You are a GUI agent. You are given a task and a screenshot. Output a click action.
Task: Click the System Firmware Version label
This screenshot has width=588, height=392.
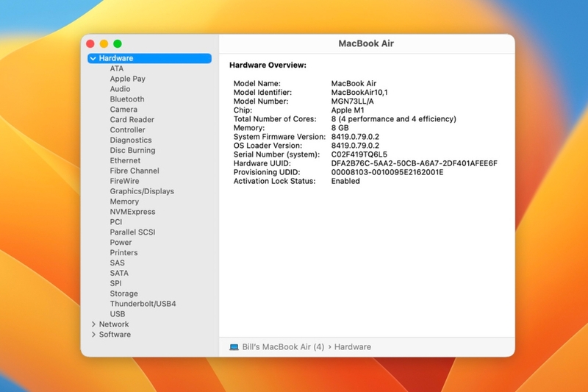pyautogui.click(x=279, y=137)
